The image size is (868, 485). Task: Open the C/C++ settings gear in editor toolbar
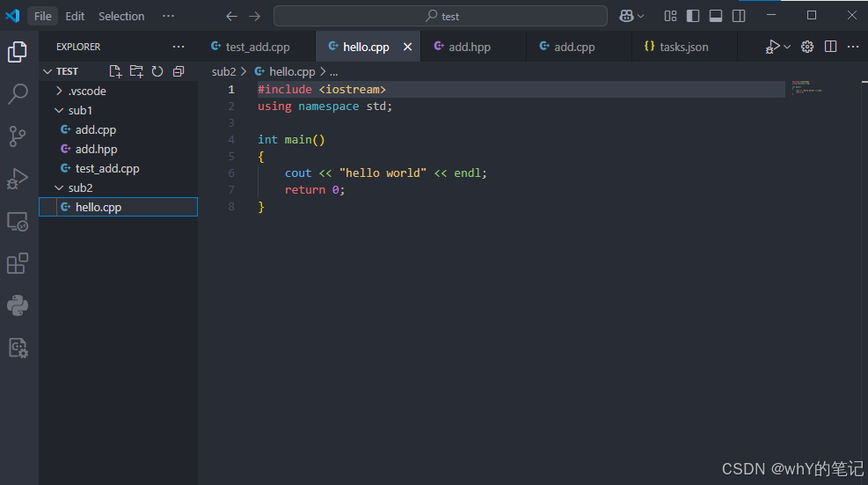(807, 48)
